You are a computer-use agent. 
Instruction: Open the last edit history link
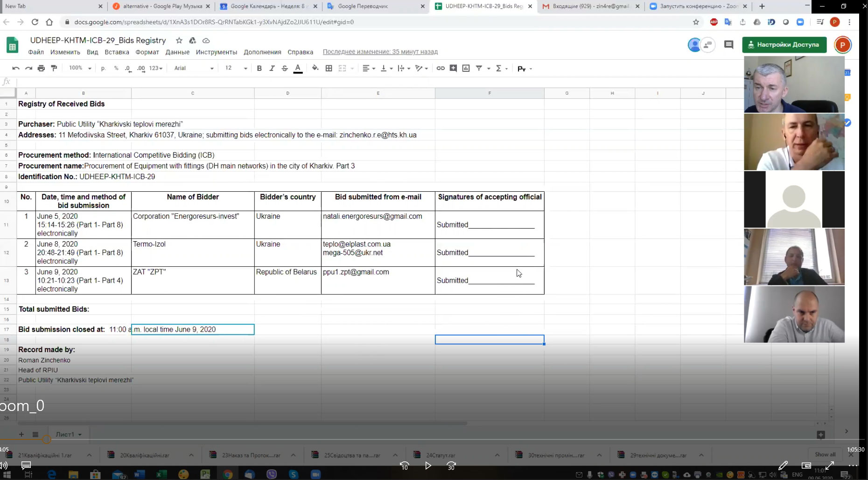tap(380, 52)
